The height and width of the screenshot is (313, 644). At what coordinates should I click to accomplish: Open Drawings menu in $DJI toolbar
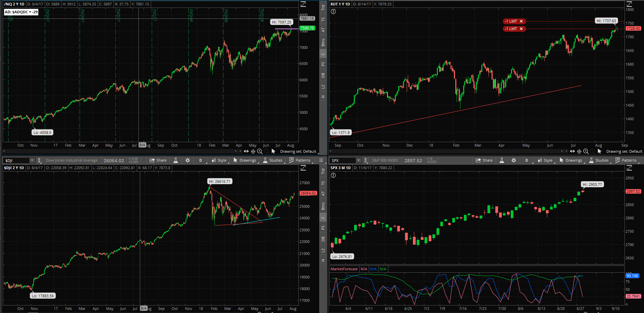245,160
